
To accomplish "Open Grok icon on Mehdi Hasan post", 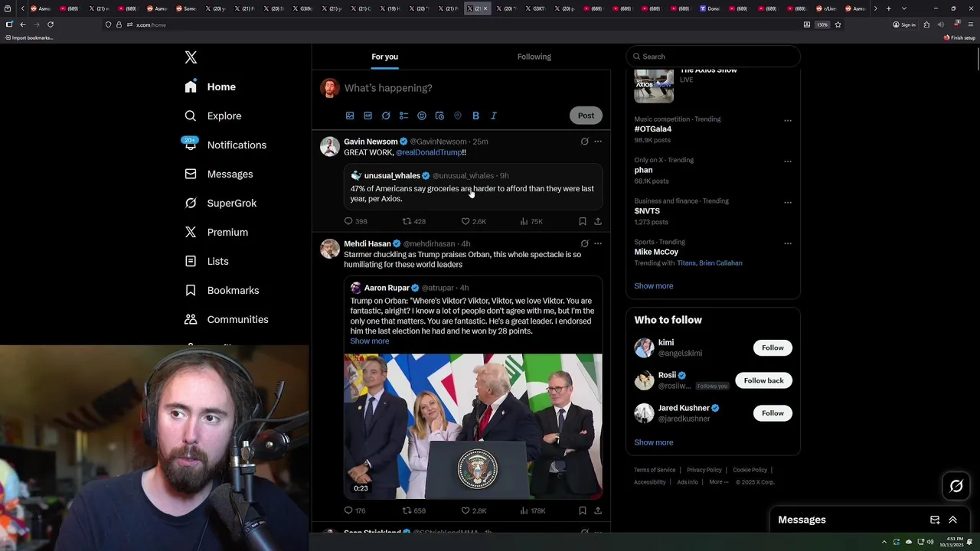I will pyautogui.click(x=584, y=243).
